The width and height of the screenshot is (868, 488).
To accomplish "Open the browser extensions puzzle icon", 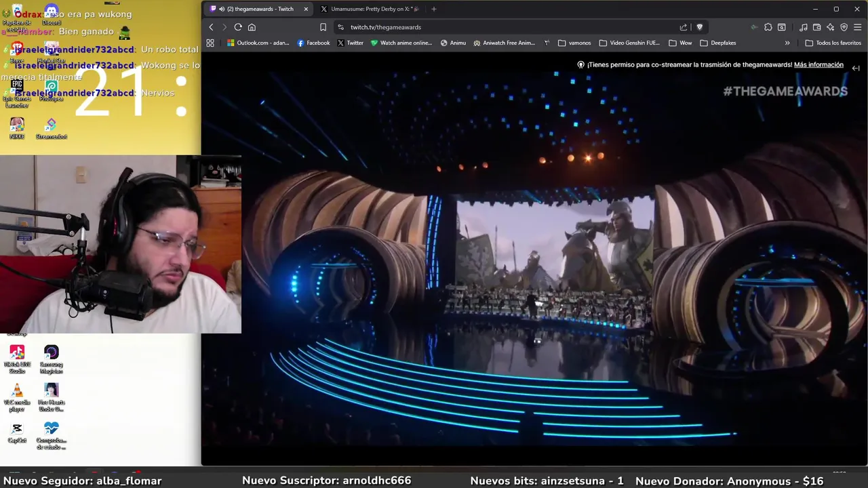I will (768, 27).
